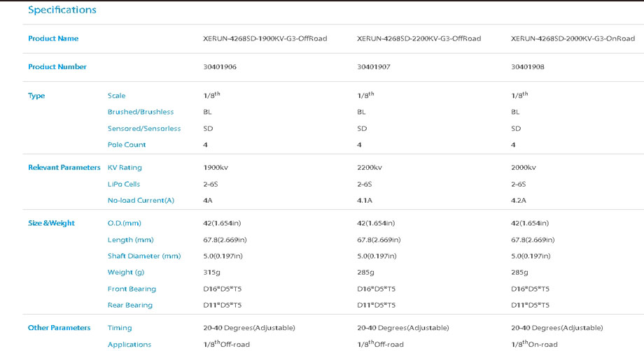Image resolution: width=644 pixels, height=351 pixels.
Task: Click the Sensored/Sensorless row label
Action: (144, 129)
